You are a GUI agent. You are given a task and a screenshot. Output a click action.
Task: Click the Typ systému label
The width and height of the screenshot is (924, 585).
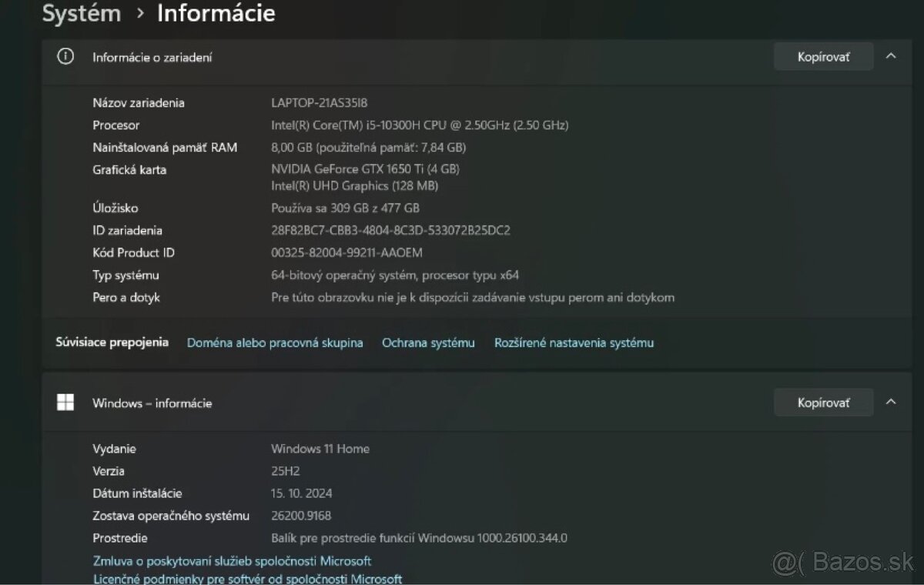coord(126,275)
